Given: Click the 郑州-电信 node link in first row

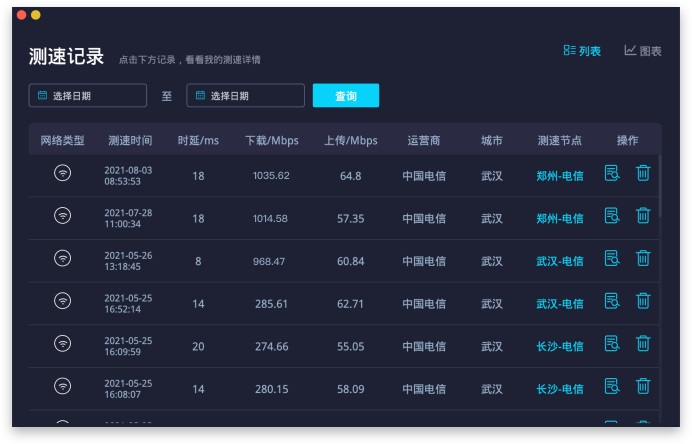Looking at the screenshot, I should pyautogui.click(x=559, y=176).
